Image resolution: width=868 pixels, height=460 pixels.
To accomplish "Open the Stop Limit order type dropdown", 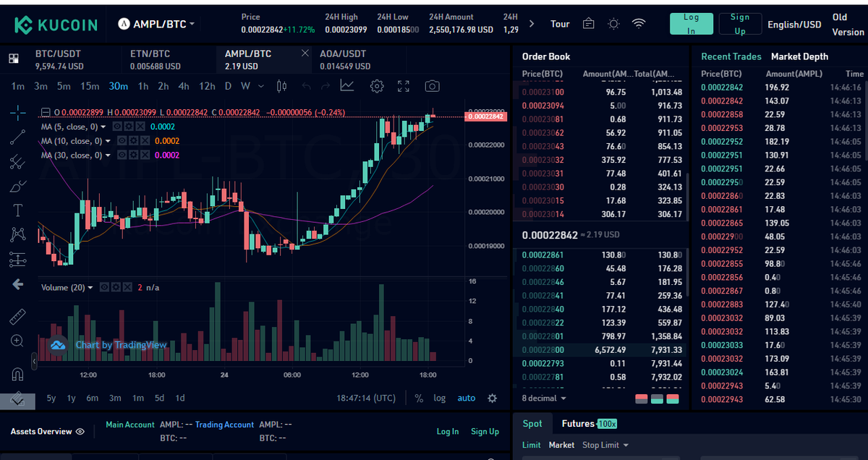I will pyautogui.click(x=605, y=445).
